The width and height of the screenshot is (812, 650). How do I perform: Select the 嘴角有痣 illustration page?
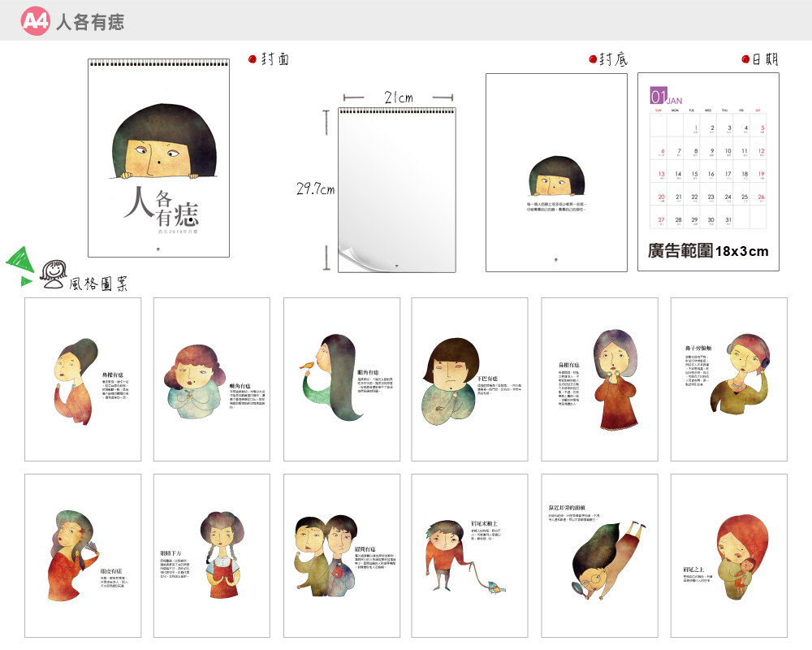coord(211,379)
